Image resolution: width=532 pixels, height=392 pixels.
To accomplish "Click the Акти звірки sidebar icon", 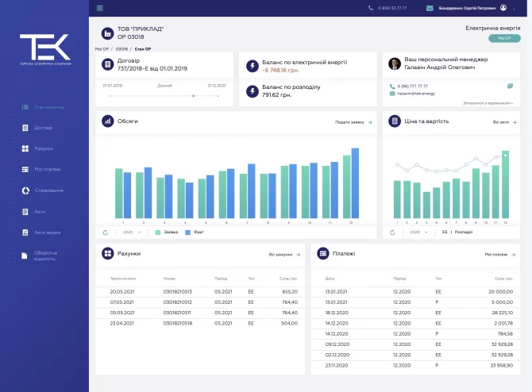I will tap(25, 233).
